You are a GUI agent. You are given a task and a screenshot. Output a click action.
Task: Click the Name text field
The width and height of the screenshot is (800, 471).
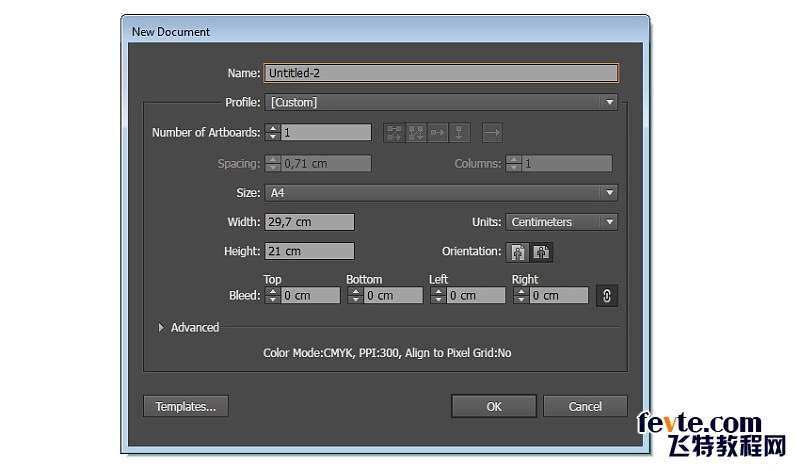pos(441,73)
